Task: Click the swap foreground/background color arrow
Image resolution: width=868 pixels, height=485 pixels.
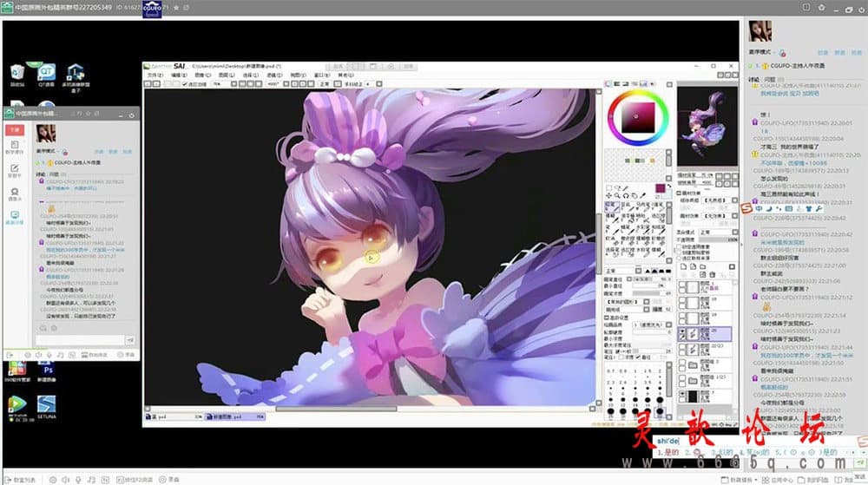Action: [x=669, y=186]
